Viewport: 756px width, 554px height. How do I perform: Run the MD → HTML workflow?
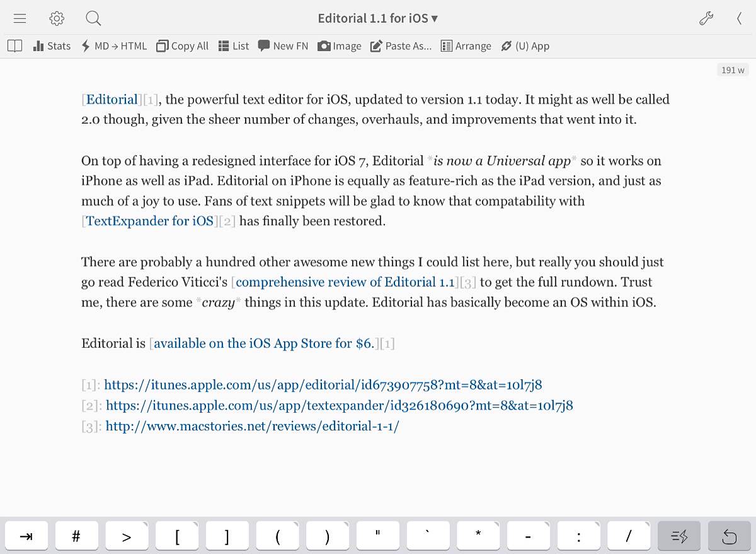(114, 45)
